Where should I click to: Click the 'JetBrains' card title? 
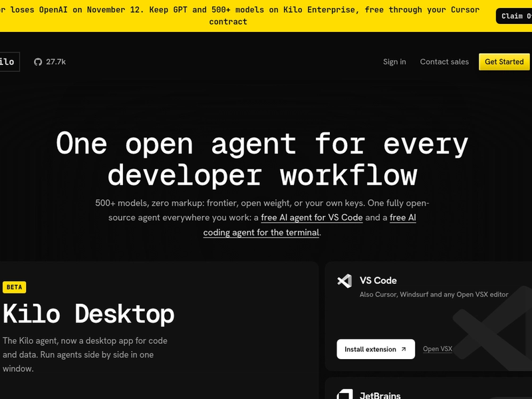point(380,395)
